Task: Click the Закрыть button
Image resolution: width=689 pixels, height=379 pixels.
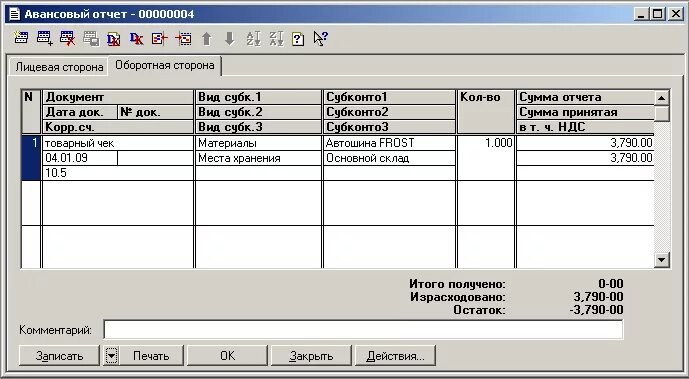Action: 311,356
